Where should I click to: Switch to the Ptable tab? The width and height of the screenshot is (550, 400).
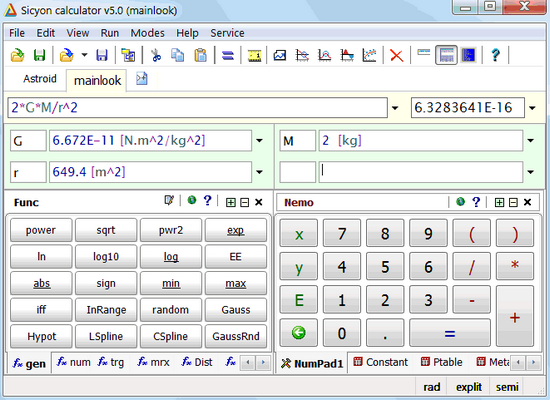[442, 362]
